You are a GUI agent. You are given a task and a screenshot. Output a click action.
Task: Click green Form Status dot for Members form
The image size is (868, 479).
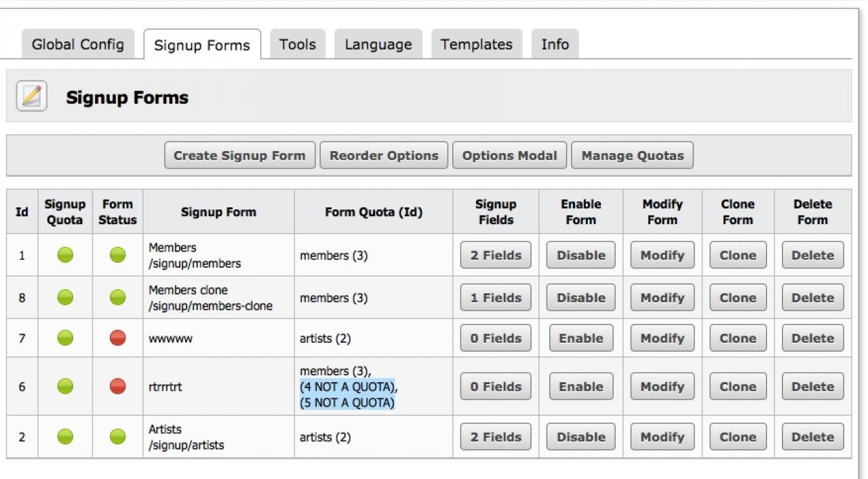point(118,255)
